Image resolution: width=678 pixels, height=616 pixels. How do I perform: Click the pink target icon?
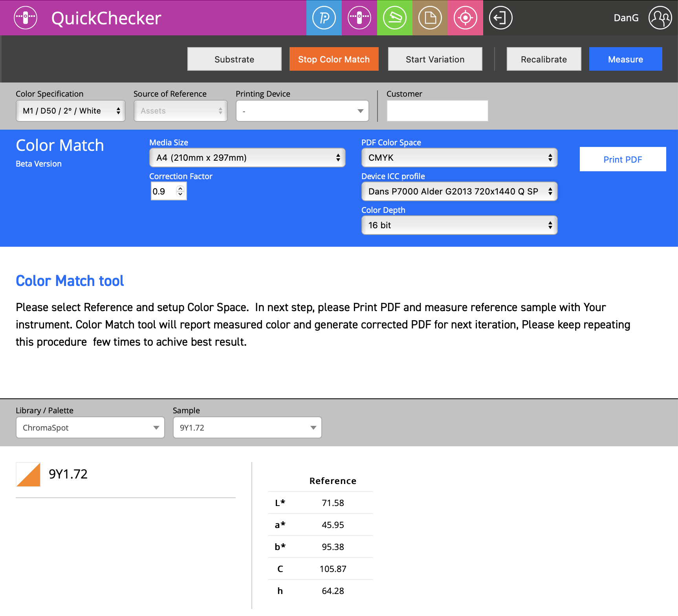pyautogui.click(x=465, y=18)
